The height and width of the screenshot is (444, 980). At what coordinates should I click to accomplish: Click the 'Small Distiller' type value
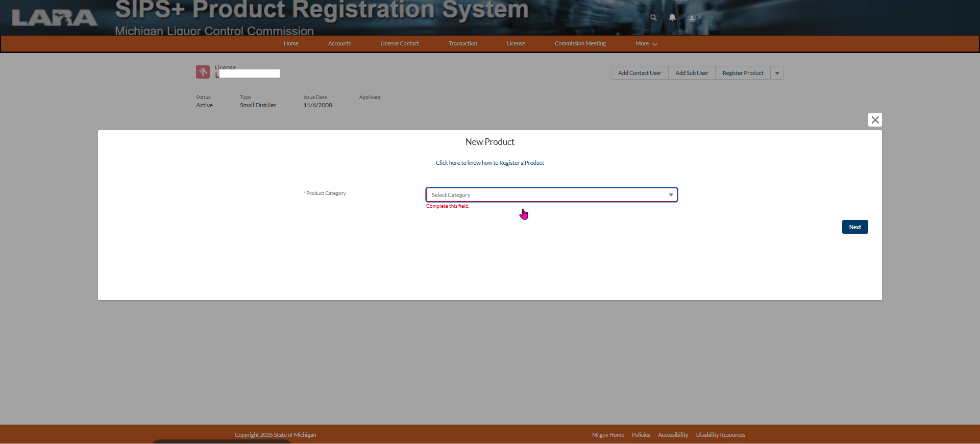[x=258, y=105]
